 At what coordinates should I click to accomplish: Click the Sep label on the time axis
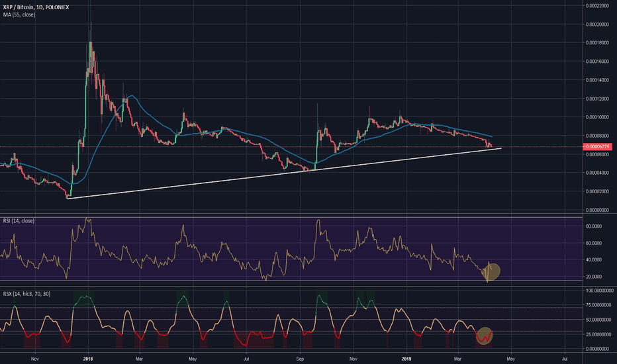pos(301,359)
